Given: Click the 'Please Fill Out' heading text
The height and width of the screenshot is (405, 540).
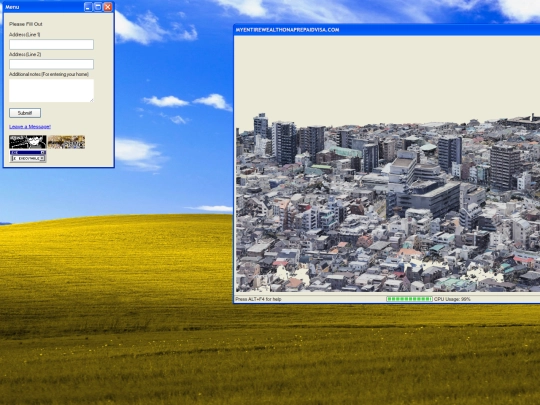Looking at the screenshot, I should pos(26,24).
